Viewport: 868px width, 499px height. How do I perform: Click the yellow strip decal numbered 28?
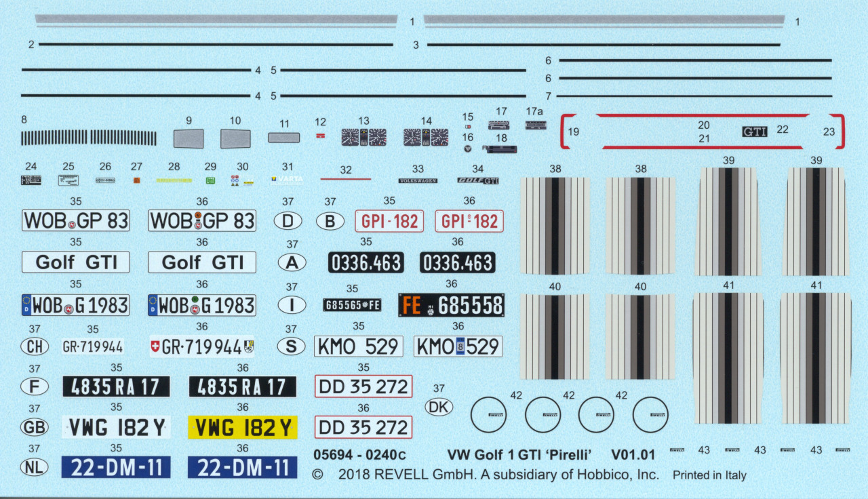(174, 180)
